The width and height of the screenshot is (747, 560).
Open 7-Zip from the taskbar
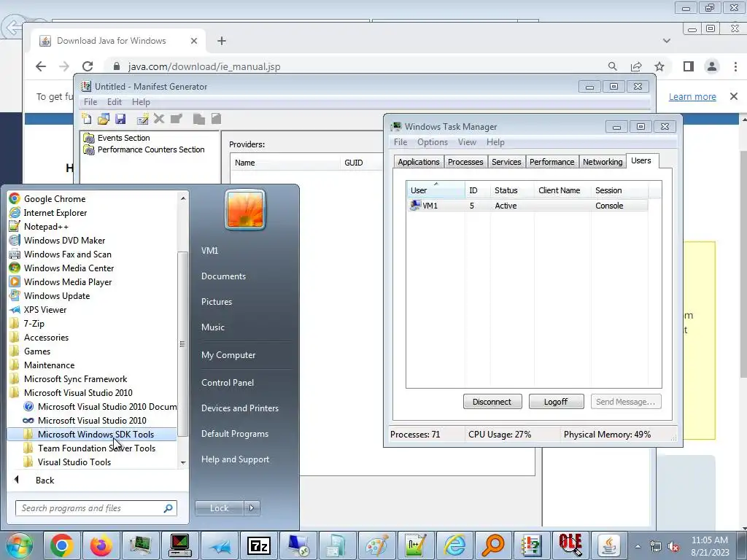pyautogui.click(x=259, y=545)
